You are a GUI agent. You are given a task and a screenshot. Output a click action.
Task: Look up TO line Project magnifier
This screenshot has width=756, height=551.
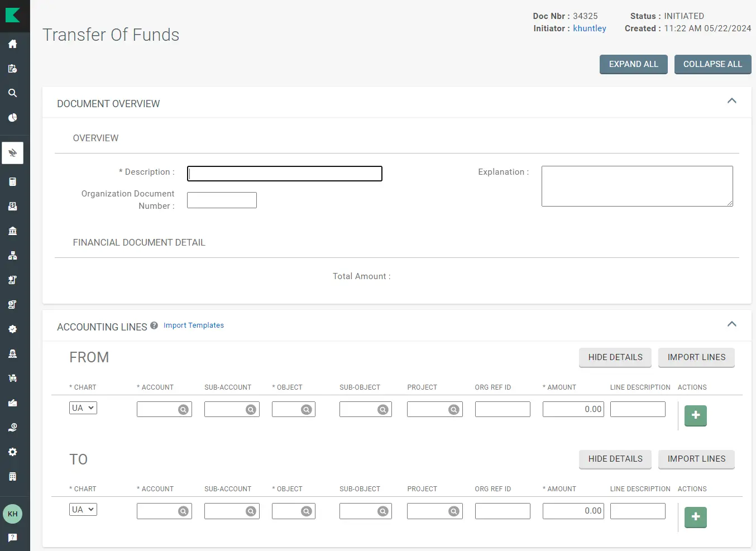click(454, 511)
